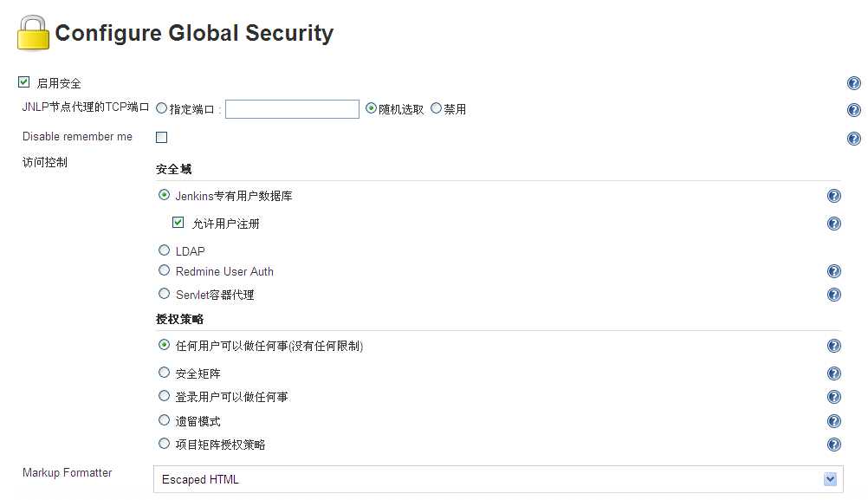868x500 pixels.
Task: Uncheck 允许用户注册 checkbox
Action: coord(178,223)
